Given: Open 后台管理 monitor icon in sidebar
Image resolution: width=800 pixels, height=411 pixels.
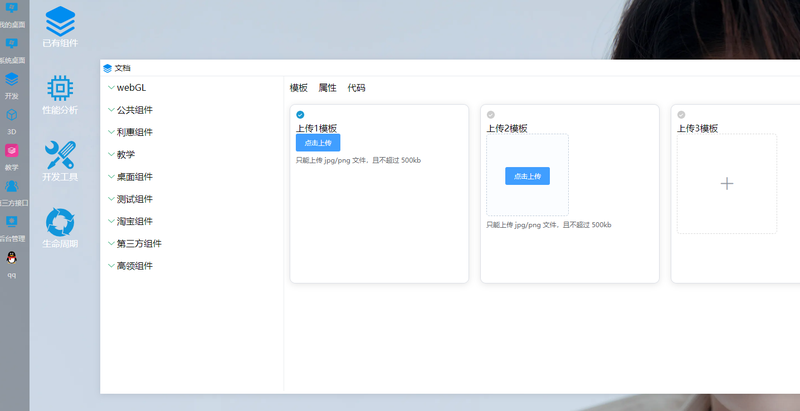Looking at the screenshot, I should click(x=11, y=222).
